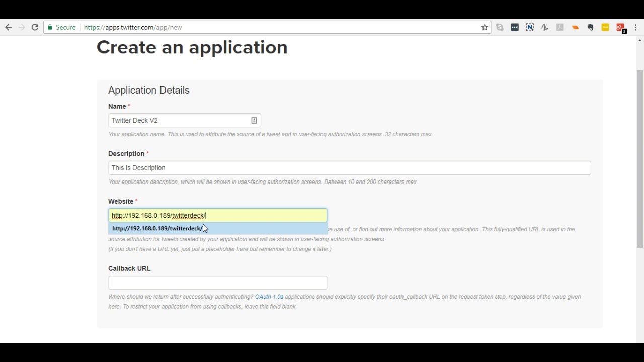Image resolution: width=644 pixels, height=362 pixels.
Task: Open the orange parallelogram extension
Action: coord(575,27)
